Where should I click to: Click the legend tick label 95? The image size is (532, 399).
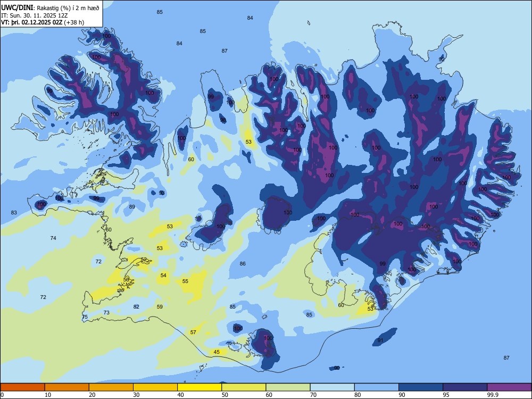click(x=446, y=395)
